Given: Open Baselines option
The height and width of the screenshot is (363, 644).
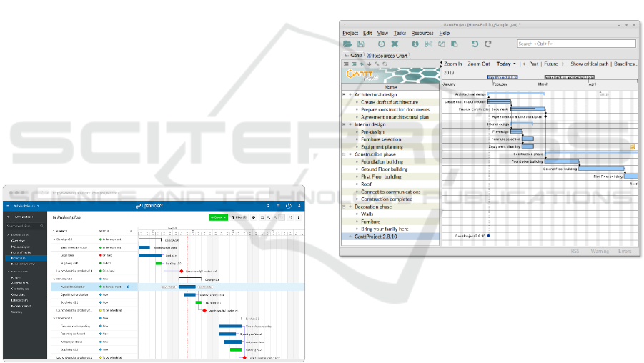Looking at the screenshot, I should coord(625,64).
